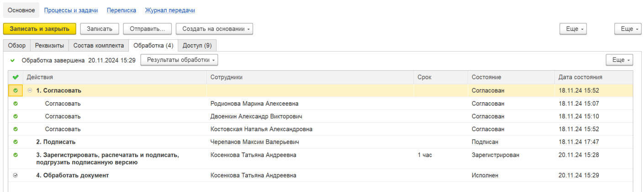The height and width of the screenshot is (192, 644).
Task: Click Записать button
Action: (100, 29)
